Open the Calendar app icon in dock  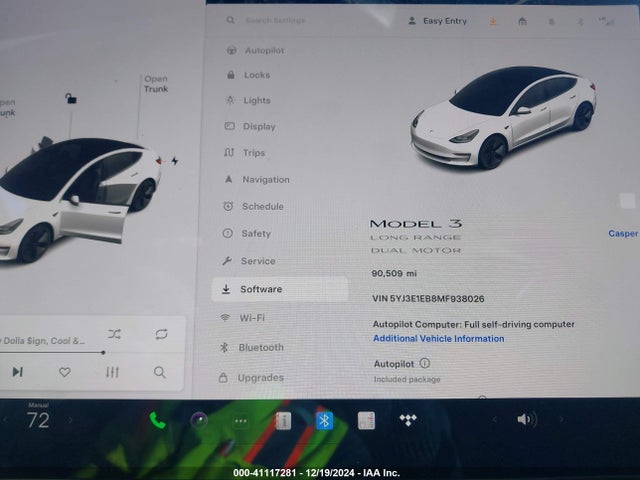(x=366, y=421)
